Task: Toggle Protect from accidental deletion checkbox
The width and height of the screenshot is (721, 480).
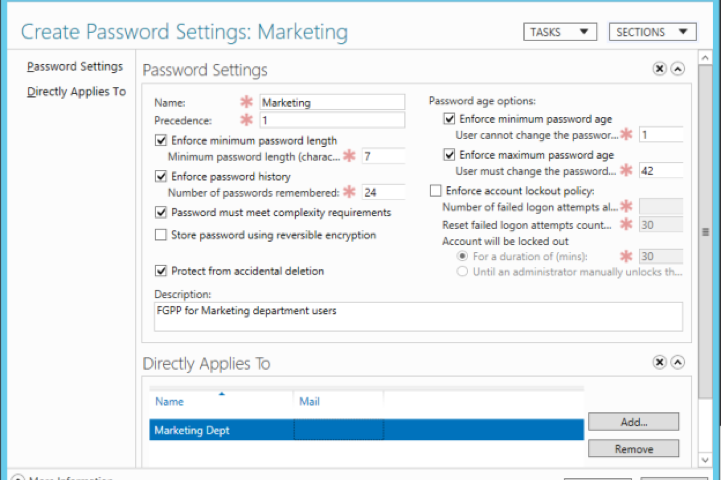Action: click(x=162, y=271)
